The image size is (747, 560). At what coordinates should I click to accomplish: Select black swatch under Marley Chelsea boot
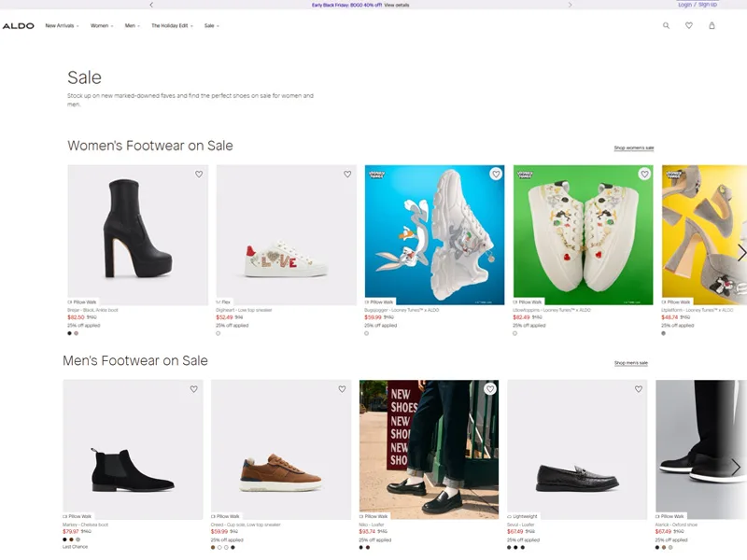point(64,539)
